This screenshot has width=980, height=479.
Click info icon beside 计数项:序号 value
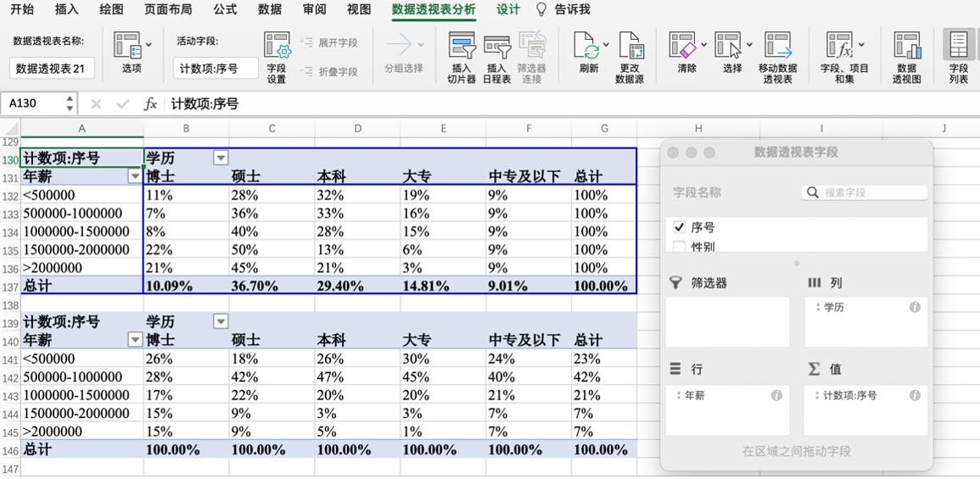(x=915, y=395)
